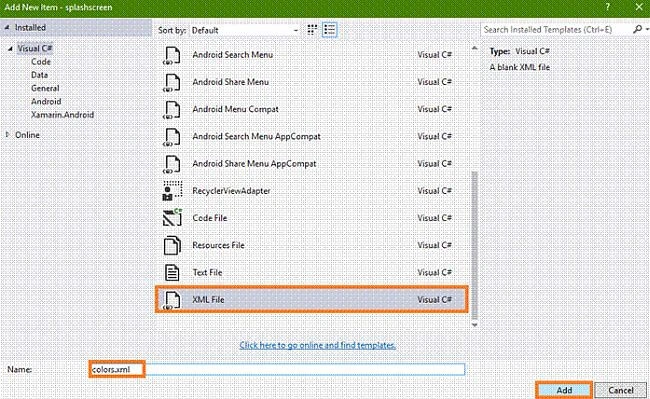This screenshot has width=650, height=399.
Task: Select Xamarin.Android category in tree
Action: pos(63,115)
